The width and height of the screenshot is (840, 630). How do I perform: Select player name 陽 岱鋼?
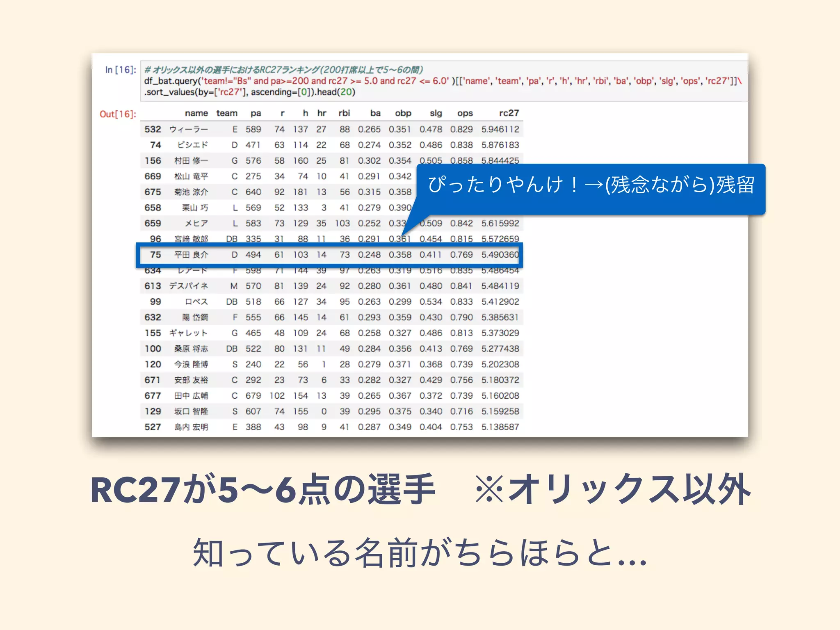point(195,317)
